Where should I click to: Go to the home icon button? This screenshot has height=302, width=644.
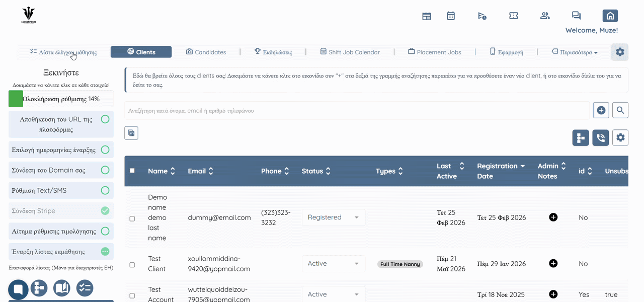[x=610, y=16]
